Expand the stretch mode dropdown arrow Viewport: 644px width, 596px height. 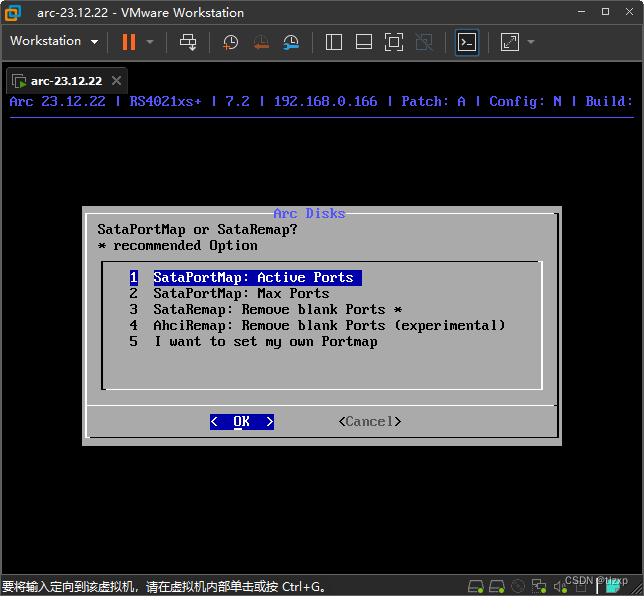click(x=531, y=42)
